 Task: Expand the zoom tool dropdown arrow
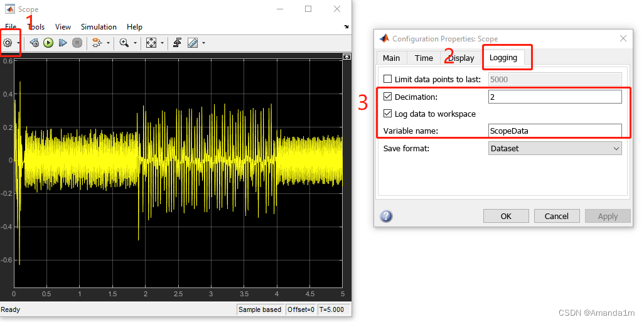coord(135,43)
